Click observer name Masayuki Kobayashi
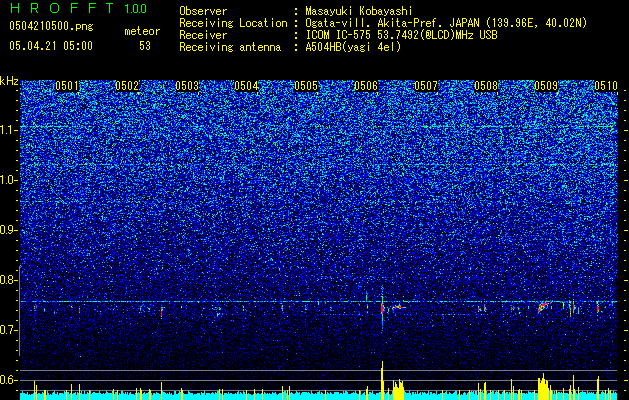Viewport: 629px width, 400px height. (359, 11)
